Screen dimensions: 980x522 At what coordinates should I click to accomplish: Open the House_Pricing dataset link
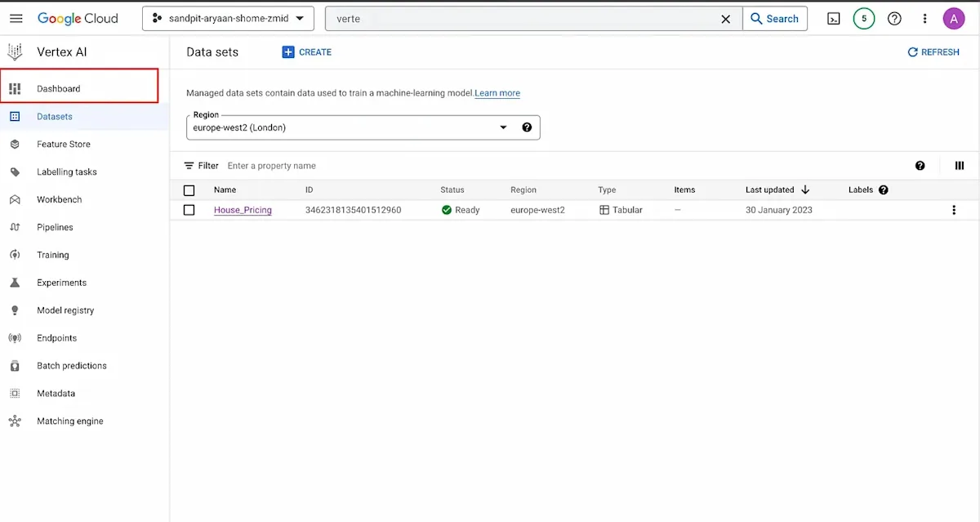(243, 210)
